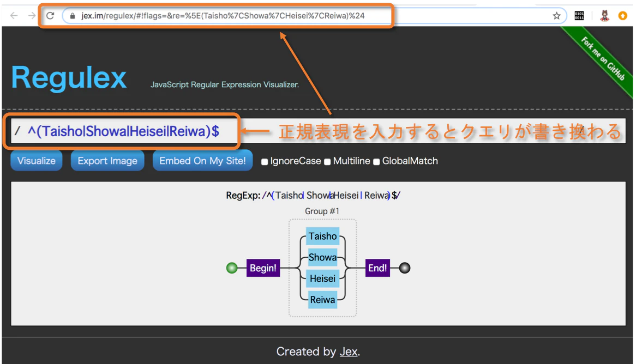The width and height of the screenshot is (642, 364).
Task: Reload the page
Action: [x=50, y=16]
